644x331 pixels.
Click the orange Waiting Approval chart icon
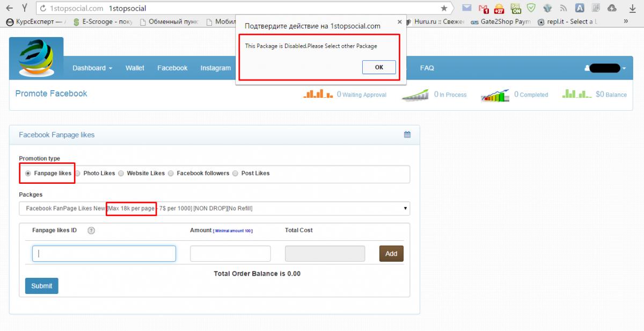(319, 93)
